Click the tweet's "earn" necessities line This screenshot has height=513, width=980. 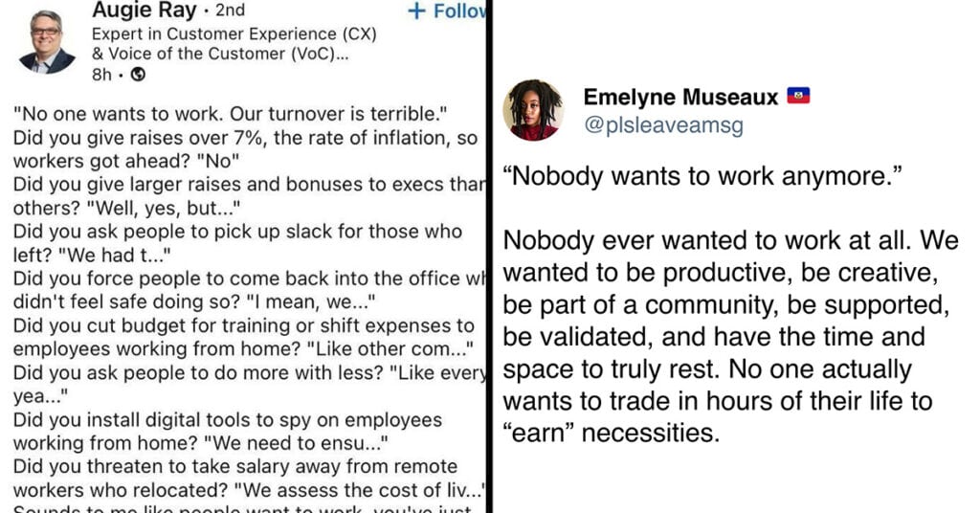(x=612, y=433)
